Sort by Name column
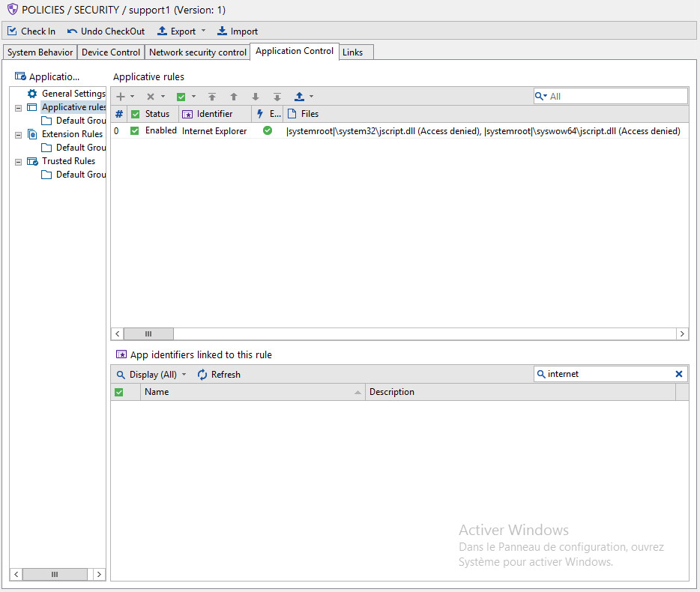The height and width of the screenshot is (592, 700). click(253, 392)
